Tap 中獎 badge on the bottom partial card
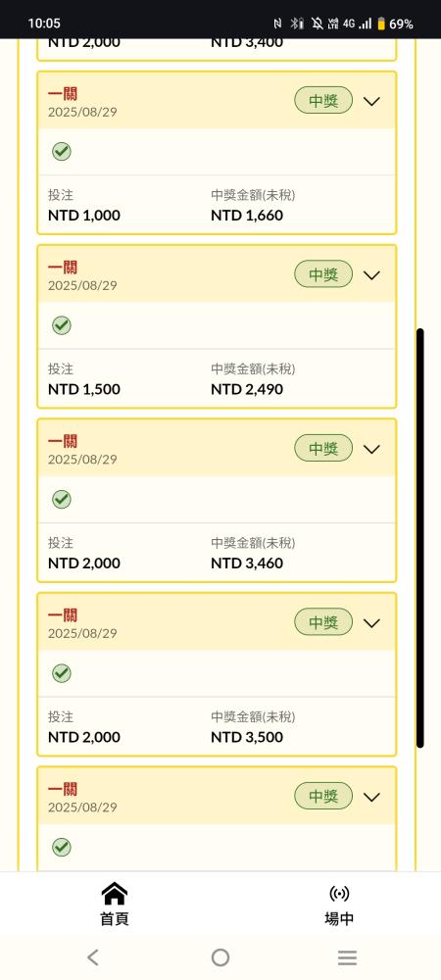Screen dimensions: 441x980 323,796
